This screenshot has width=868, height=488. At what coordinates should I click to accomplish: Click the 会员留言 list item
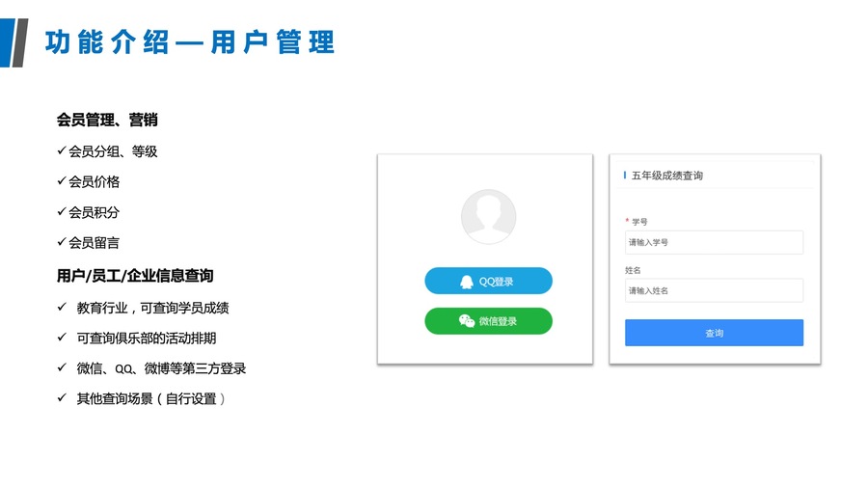tap(94, 243)
